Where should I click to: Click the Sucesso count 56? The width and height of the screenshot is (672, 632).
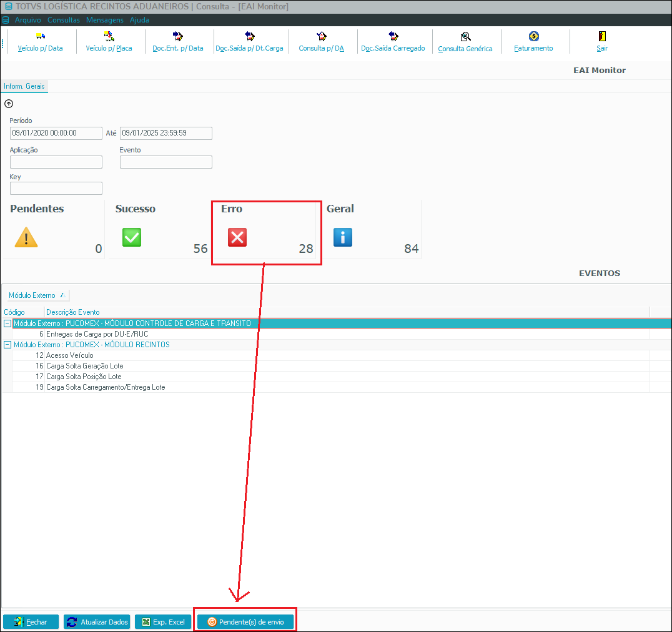[200, 249]
